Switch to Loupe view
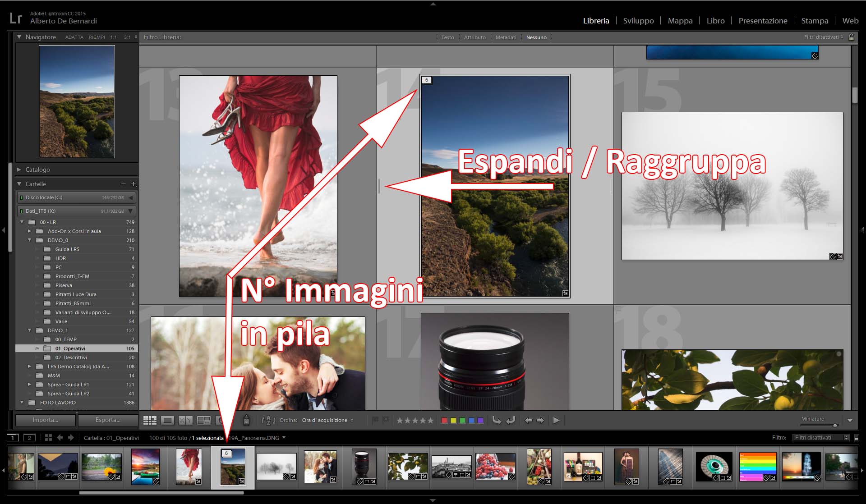This screenshot has height=504, width=866. [167, 420]
